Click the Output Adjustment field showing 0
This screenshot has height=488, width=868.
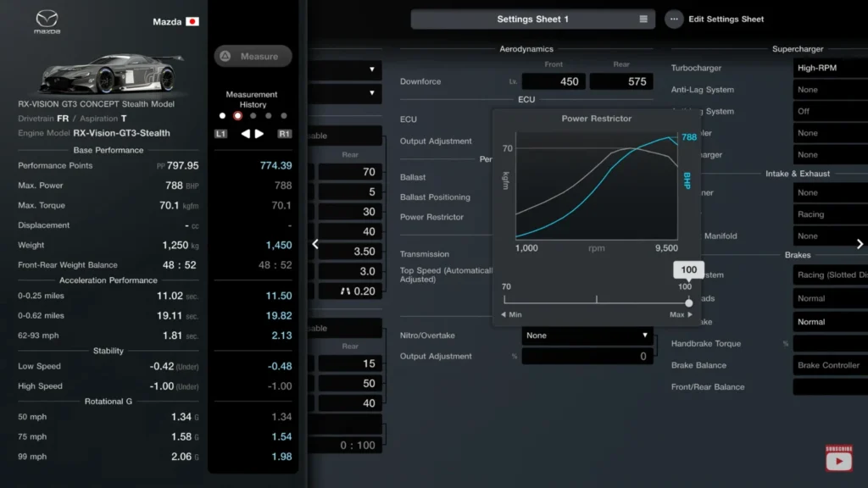tap(587, 357)
